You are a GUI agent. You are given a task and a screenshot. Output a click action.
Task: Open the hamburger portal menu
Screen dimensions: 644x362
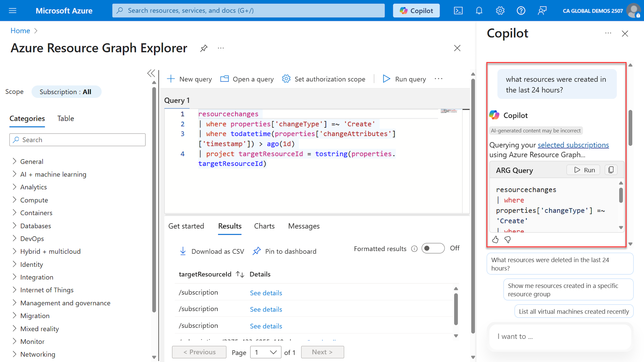[x=12, y=11]
